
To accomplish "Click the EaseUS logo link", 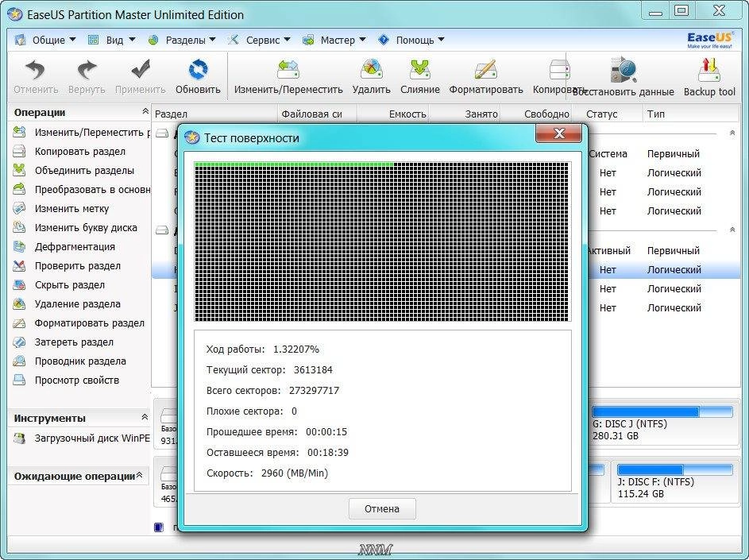I will point(710,40).
